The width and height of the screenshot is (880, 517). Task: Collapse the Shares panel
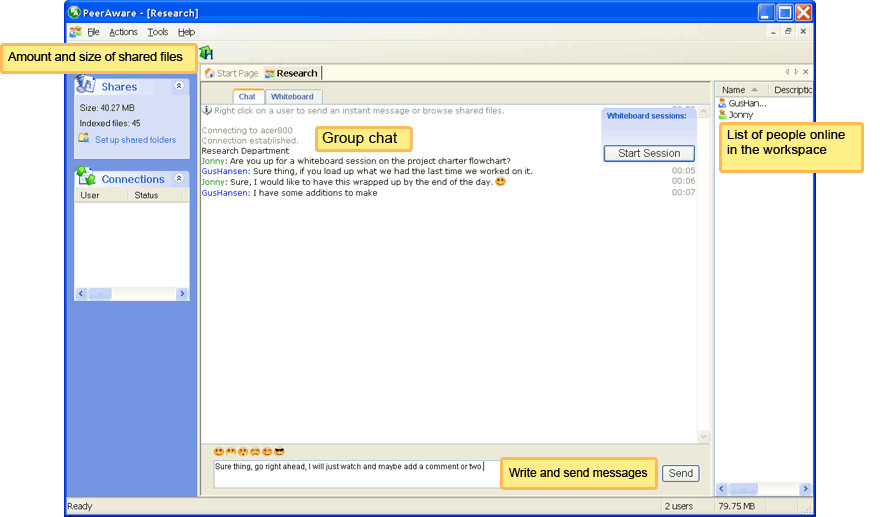coord(178,86)
